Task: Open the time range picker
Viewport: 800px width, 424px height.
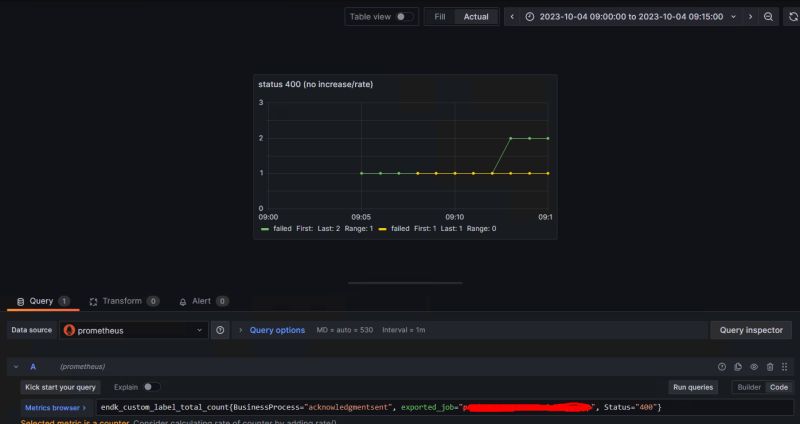Action: point(631,17)
